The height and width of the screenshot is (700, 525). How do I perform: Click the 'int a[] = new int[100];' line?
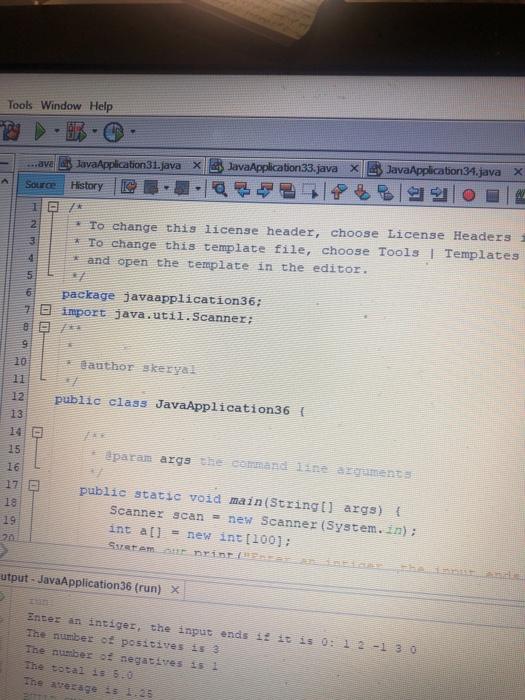(200, 535)
